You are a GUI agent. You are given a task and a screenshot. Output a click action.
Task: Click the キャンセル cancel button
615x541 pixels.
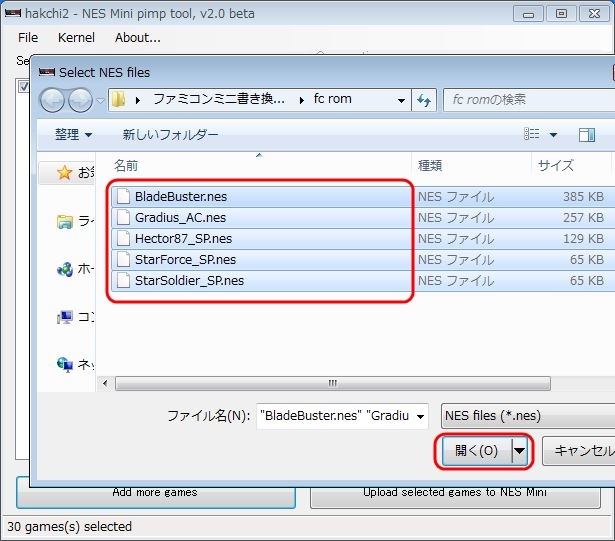(579, 451)
